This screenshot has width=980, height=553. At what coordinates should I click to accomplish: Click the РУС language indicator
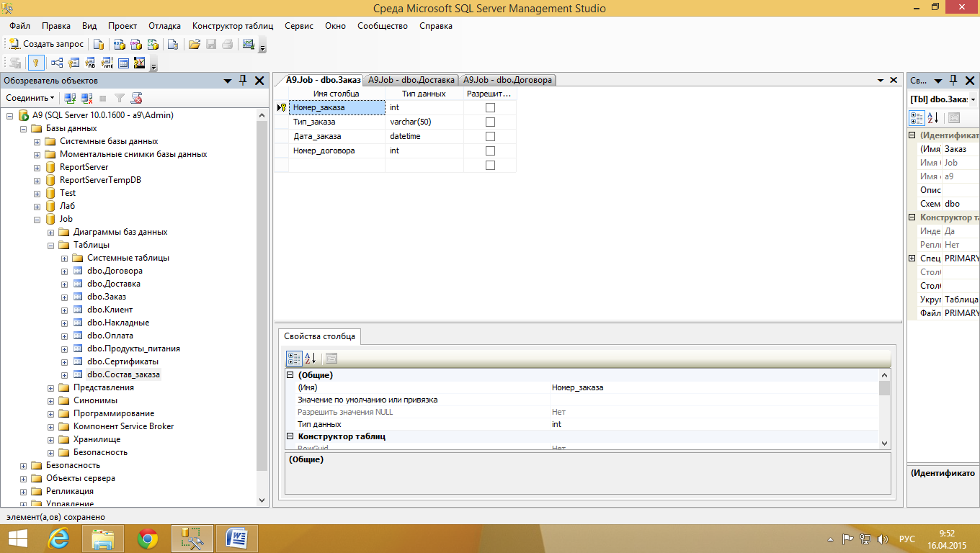907,539
